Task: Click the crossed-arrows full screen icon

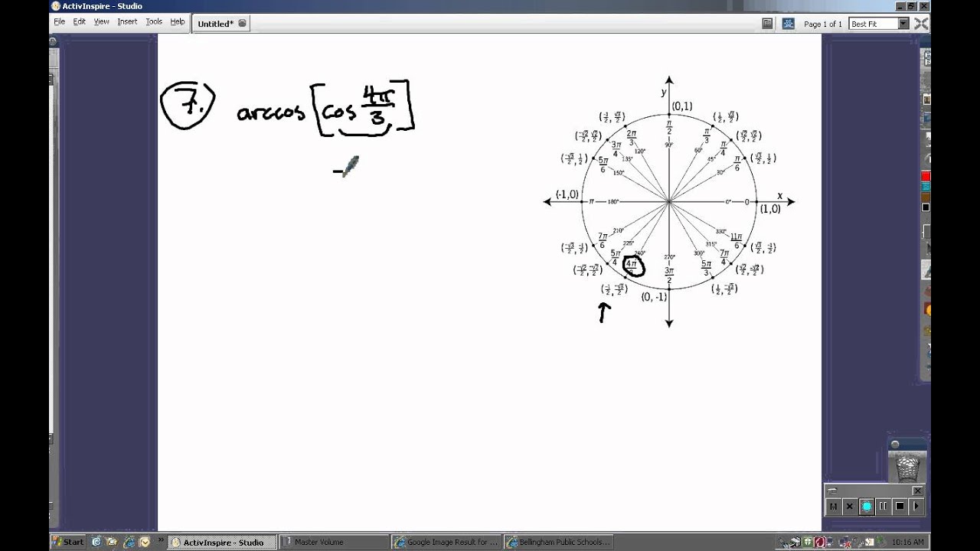Action: 921,24
